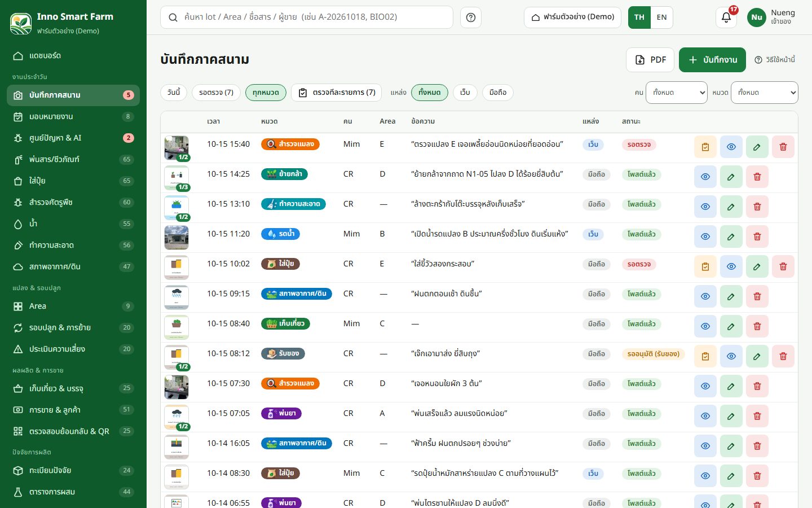Click the บันทึกงาน button
812x508 pixels.
[712, 60]
